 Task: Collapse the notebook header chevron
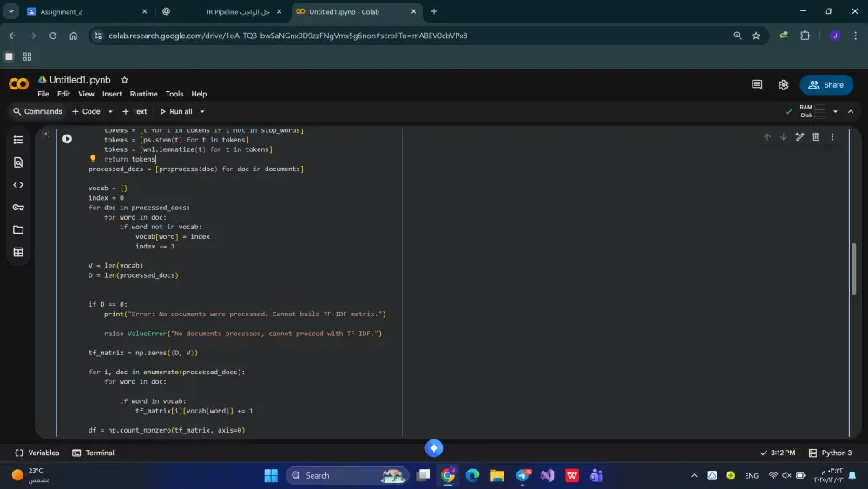851,111
